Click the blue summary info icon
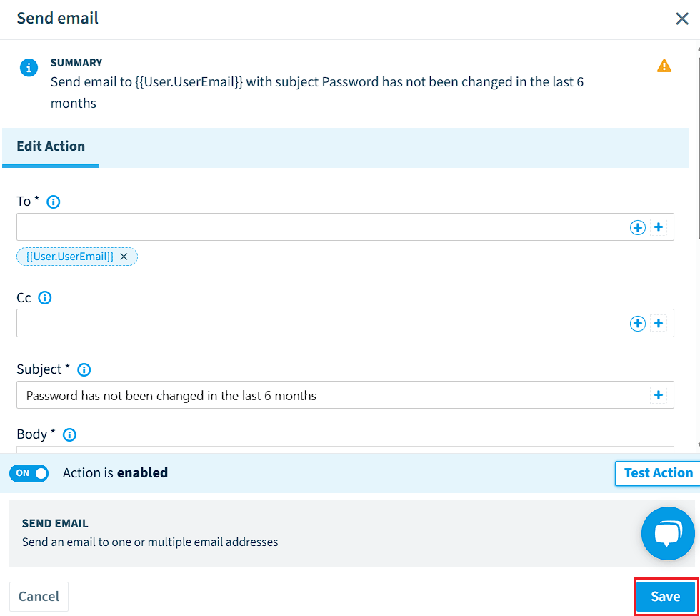The height and width of the screenshot is (616, 700). 29,67
